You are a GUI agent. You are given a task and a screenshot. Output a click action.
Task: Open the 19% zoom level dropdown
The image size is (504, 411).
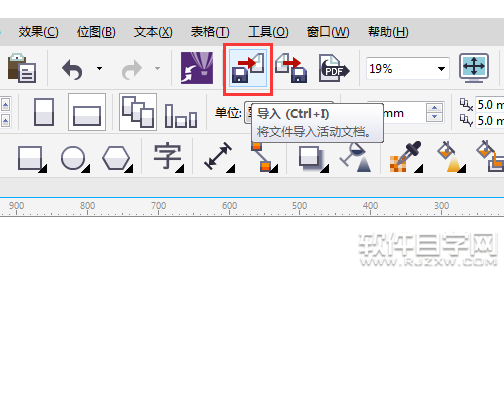click(441, 69)
